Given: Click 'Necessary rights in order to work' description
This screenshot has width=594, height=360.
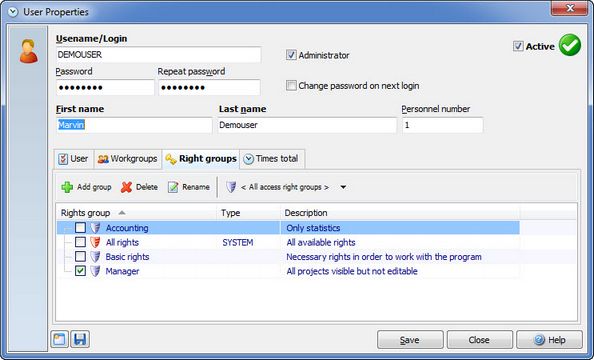Looking at the screenshot, I should (384, 257).
